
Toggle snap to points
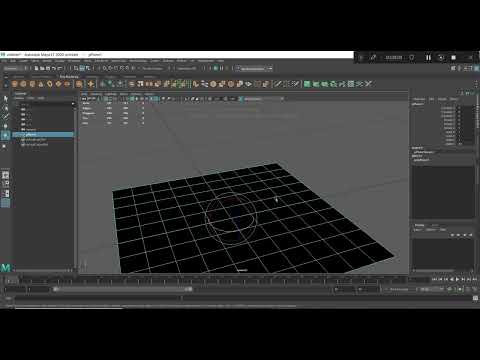tap(116, 68)
